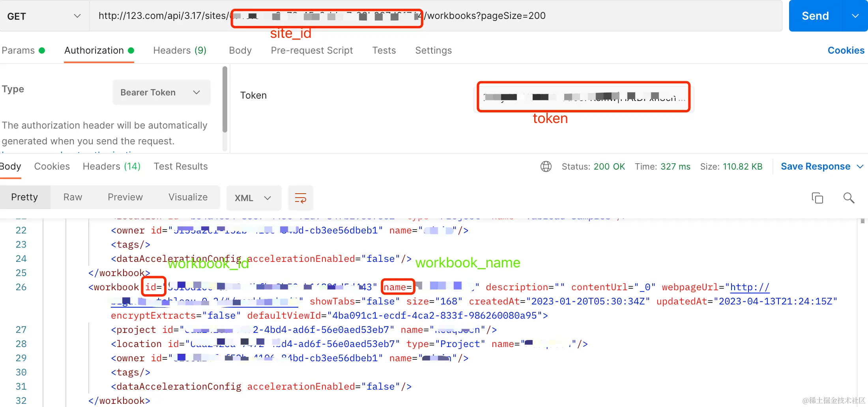Switch to Visualize view mode
The width and height of the screenshot is (868, 407).
pos(188,197)
